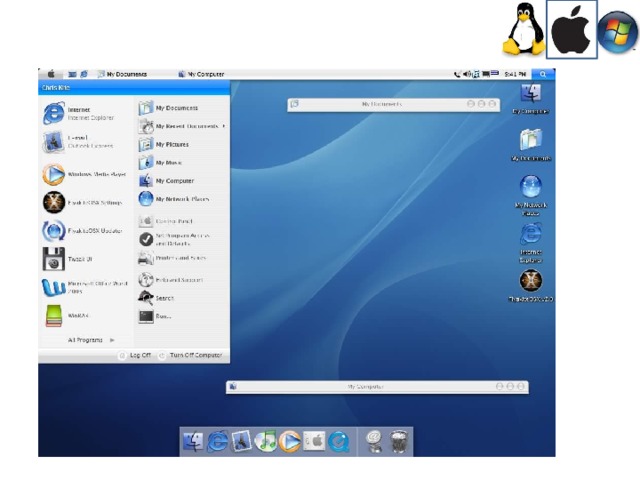The height and width of the screenshot is (480, 640).
Task: Click the Spotlight search icon in menu bar
Action: coord(543,74)
